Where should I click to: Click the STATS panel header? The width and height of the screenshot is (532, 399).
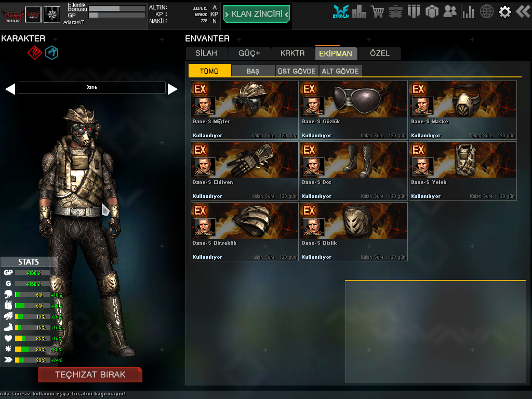point(29,262)
